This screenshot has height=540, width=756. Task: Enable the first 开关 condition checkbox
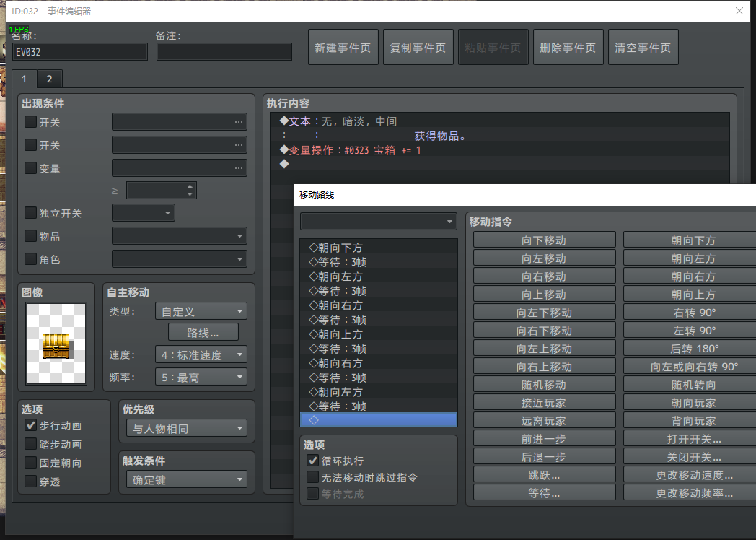pyautogui.click(x=30, y=121)
